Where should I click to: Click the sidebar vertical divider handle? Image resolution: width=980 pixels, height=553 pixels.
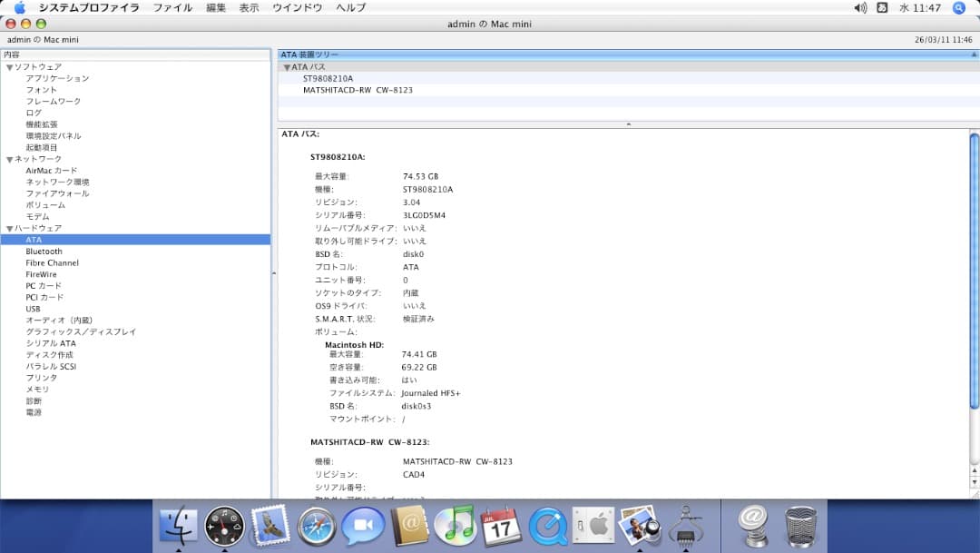point(274,273)
